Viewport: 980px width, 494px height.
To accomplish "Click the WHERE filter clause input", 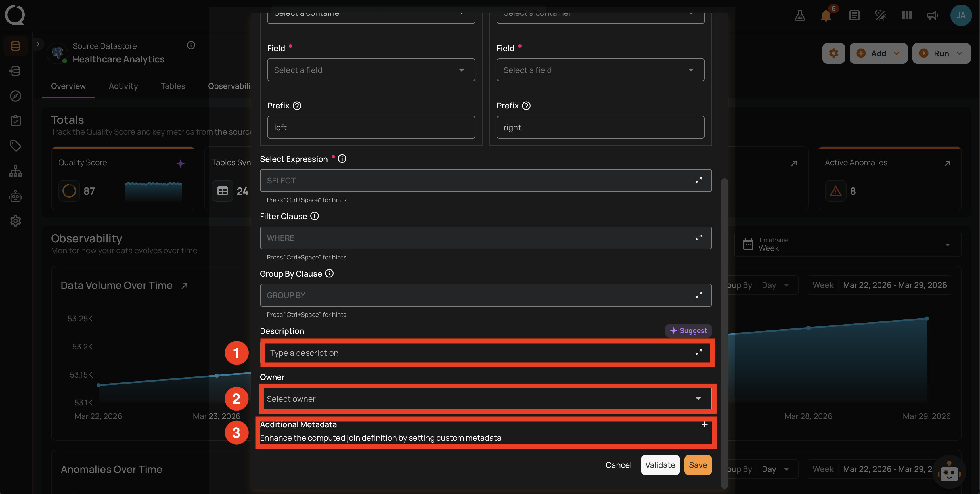I will click(485, 238).
